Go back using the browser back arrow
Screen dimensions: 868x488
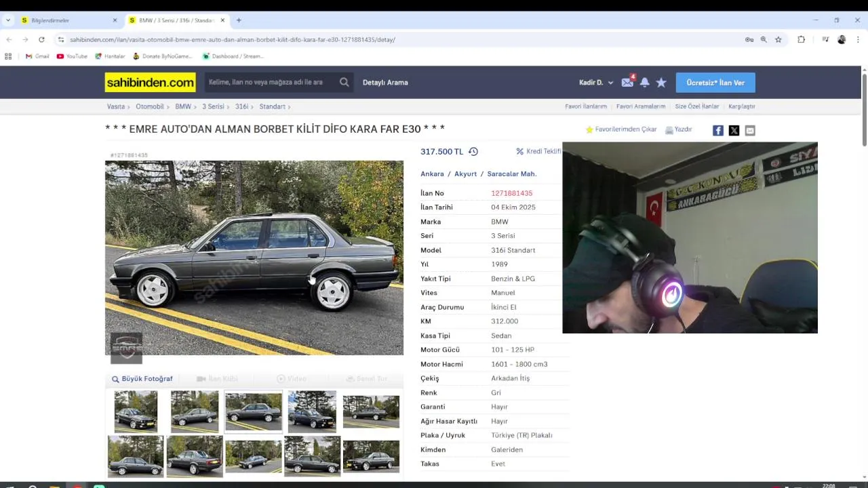click(9, 39)
